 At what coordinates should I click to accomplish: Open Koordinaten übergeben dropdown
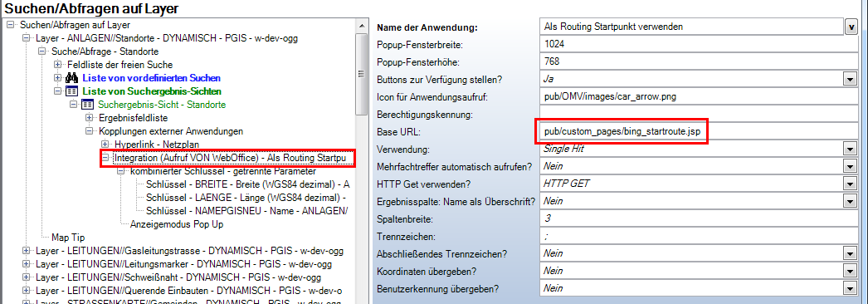tap(850, 271)
